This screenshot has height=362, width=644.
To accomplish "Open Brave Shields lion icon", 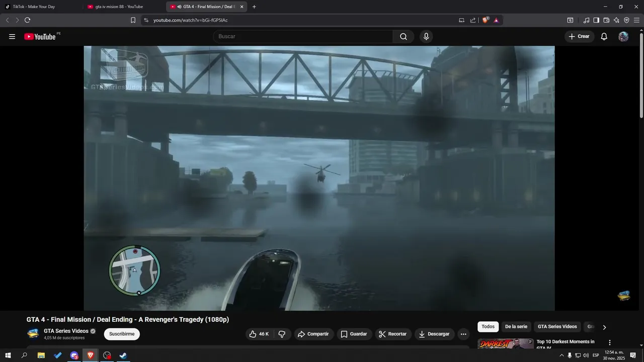I will point(486,20).
